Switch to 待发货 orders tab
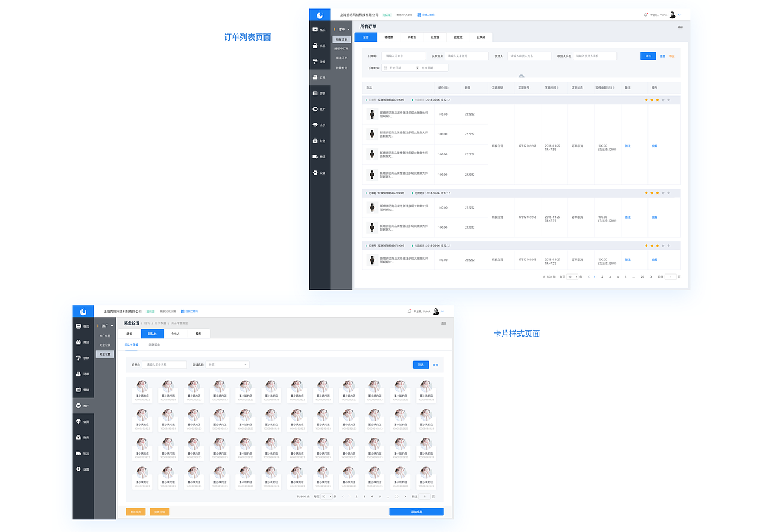 (412, 37)
